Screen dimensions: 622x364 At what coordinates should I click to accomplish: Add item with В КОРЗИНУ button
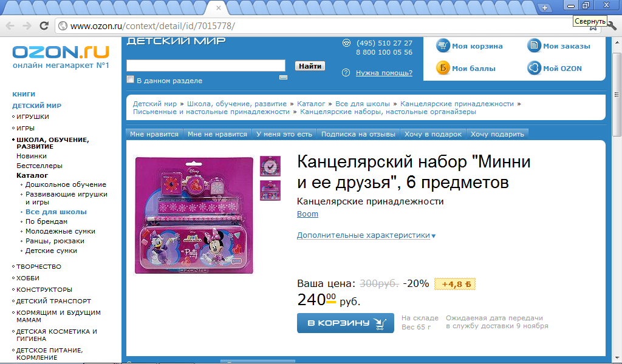pos(346,323)
